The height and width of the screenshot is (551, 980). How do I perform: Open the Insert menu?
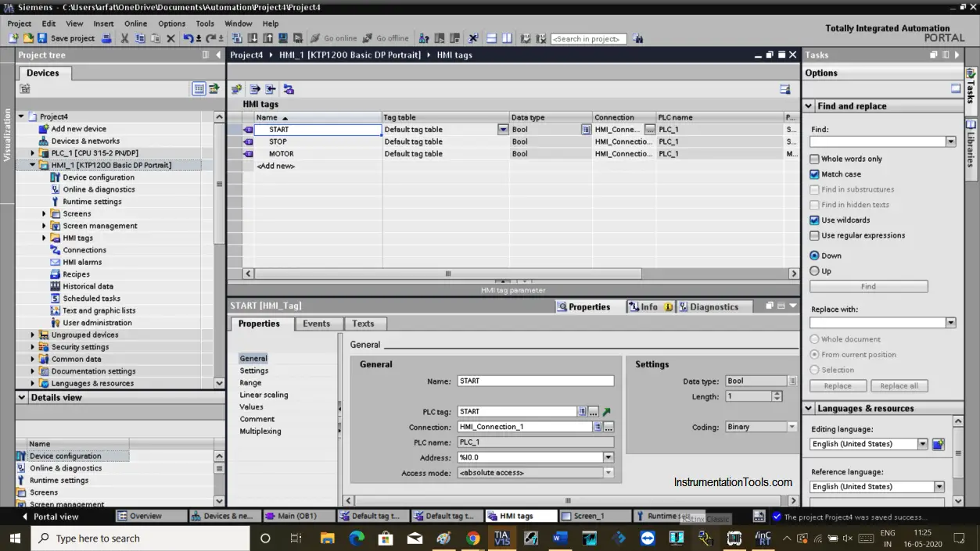point(103,23)
